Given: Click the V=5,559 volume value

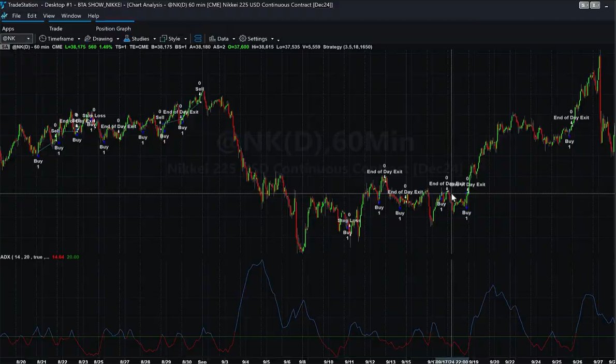Looking at the screenshot, I should click(x=311, y=47).
